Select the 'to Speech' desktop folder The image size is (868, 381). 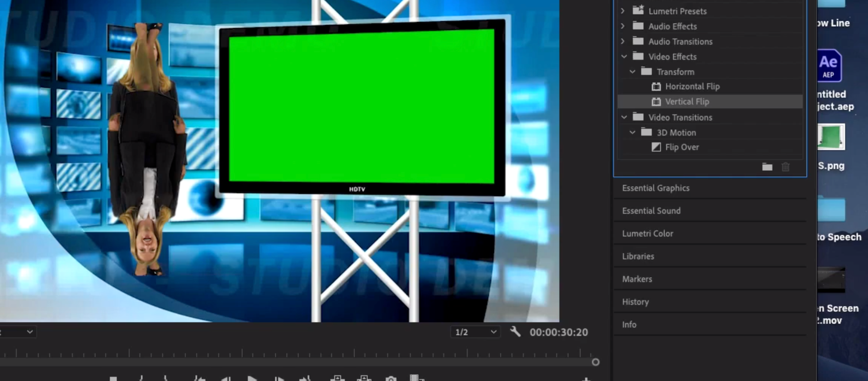point(831,210)
